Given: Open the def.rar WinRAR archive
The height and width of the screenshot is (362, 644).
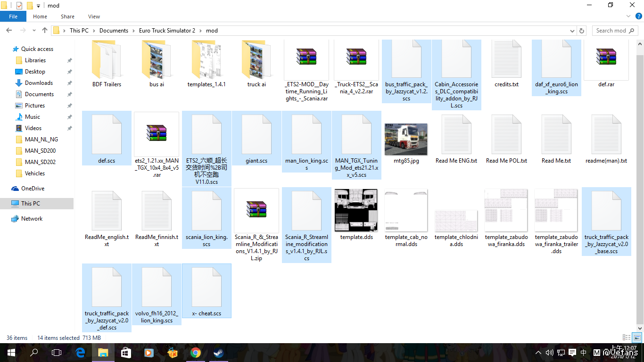Looking at the screenshot, I should (x=606, y=61).
